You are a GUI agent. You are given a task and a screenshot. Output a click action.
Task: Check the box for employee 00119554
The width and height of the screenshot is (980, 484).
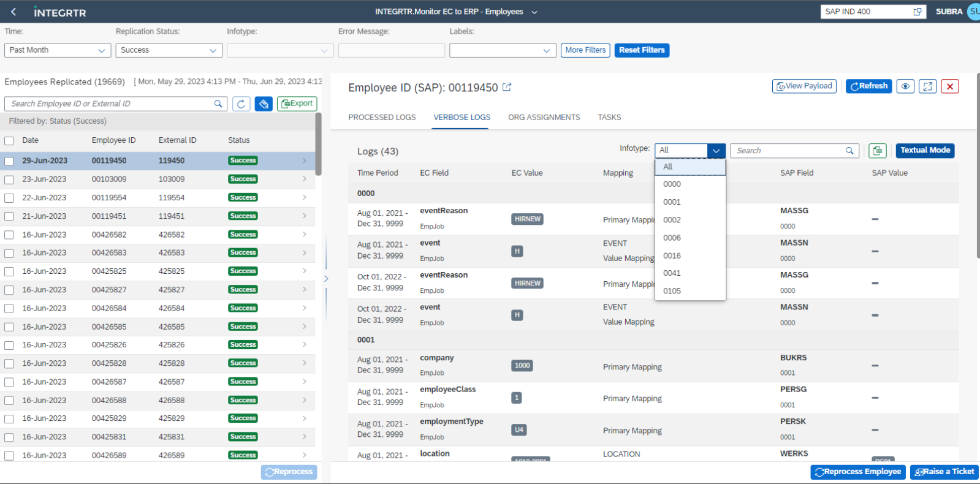[9, 198]
